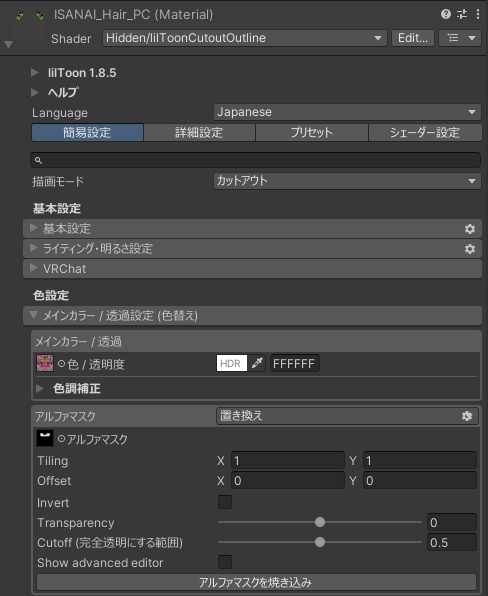Viewport: 488px width, 596px height.
Task: Click gear icon on ライティング・明るさ設定 row
Action: (x=470, y=249)
